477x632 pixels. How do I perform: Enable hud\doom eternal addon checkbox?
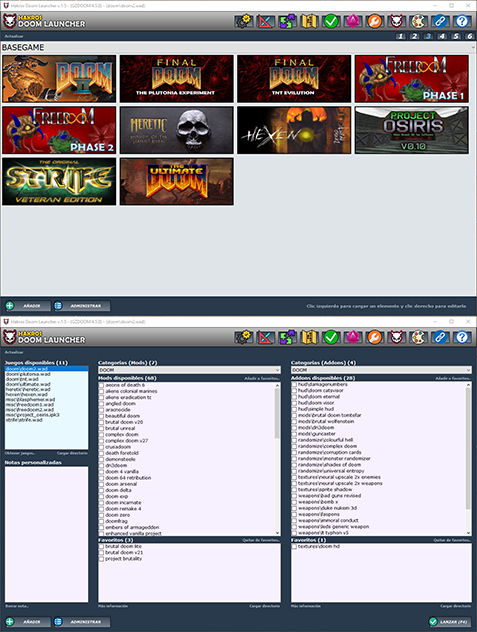click(294, 397)
